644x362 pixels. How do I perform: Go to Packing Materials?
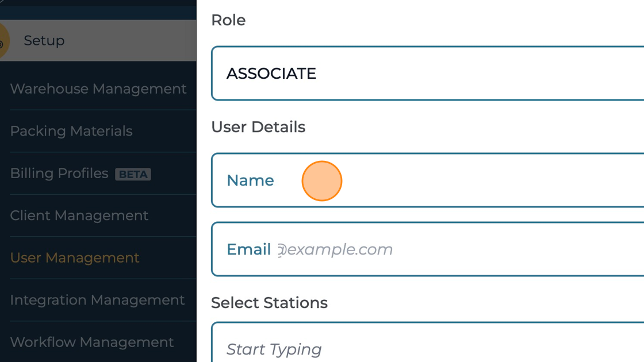pos(71,131)
